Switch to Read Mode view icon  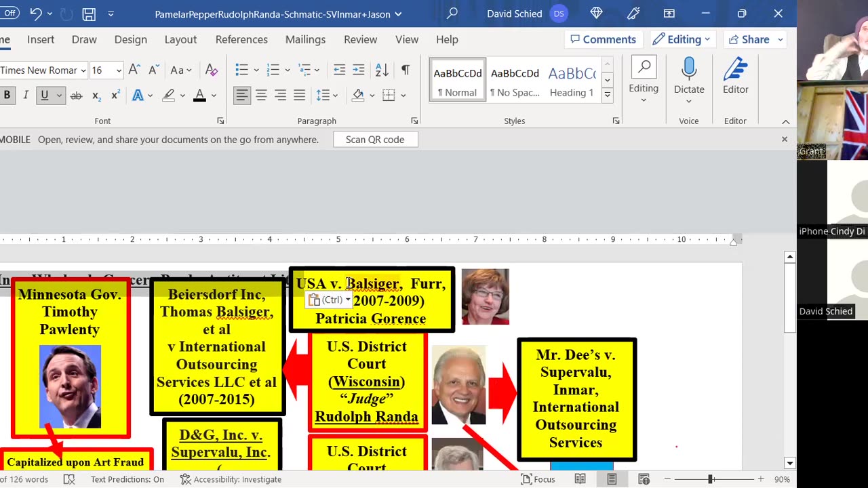(x=580, y=479)
